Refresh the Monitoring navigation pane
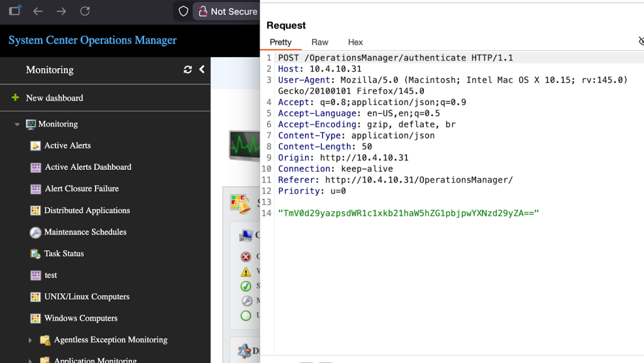Viewport: 644px width, 363px height. click(187, 70)
